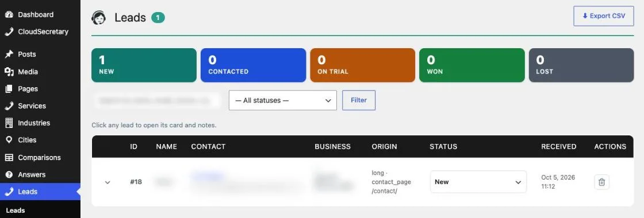Click hint text 'Click any lead to open its card'
This screenshot has width=644, height=218.
[x=154, y=125]
